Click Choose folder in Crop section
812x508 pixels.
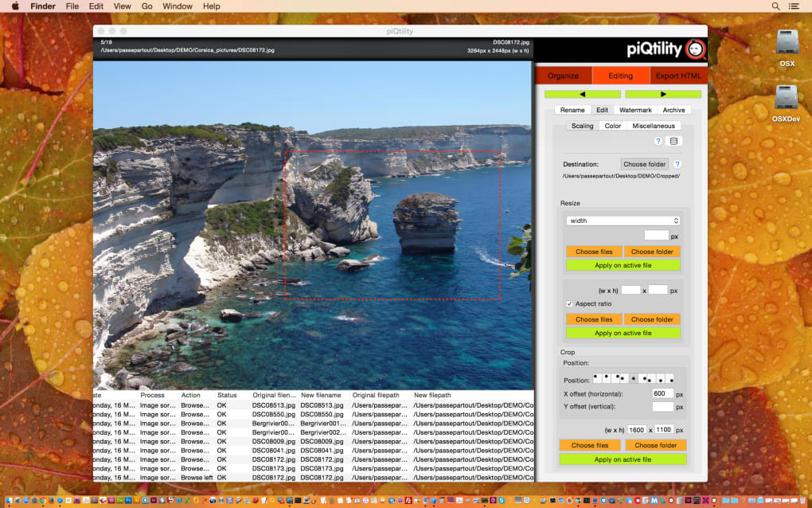pyautogui.click(x=656, y=445)
